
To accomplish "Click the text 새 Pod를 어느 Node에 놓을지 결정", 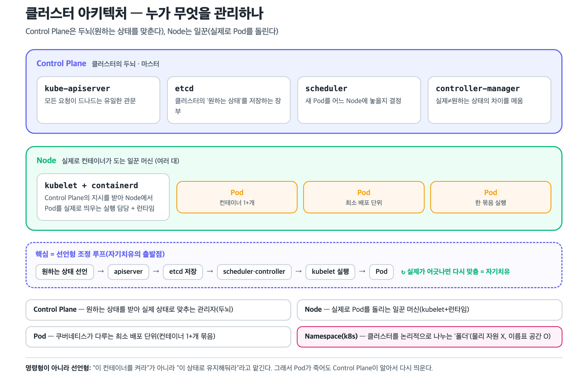I will (x=353, y=101).
